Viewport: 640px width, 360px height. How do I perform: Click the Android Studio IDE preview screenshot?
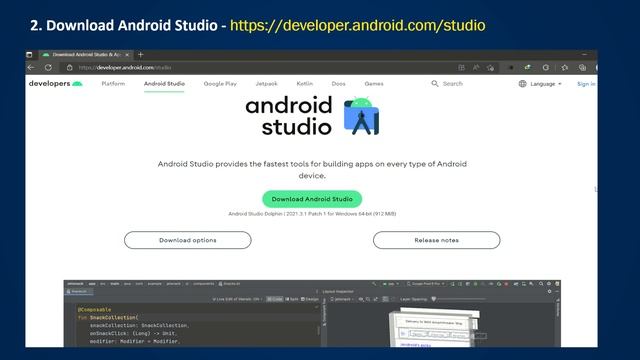click(312, 313)
